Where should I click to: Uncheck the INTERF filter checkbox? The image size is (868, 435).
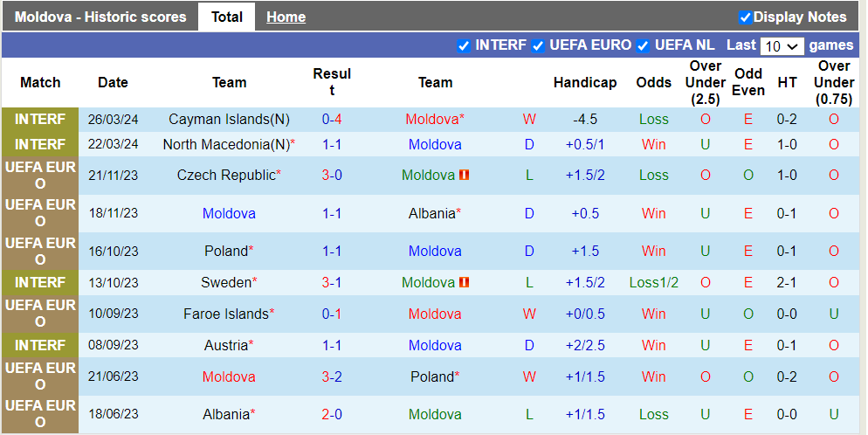click(x=464, y=45)
